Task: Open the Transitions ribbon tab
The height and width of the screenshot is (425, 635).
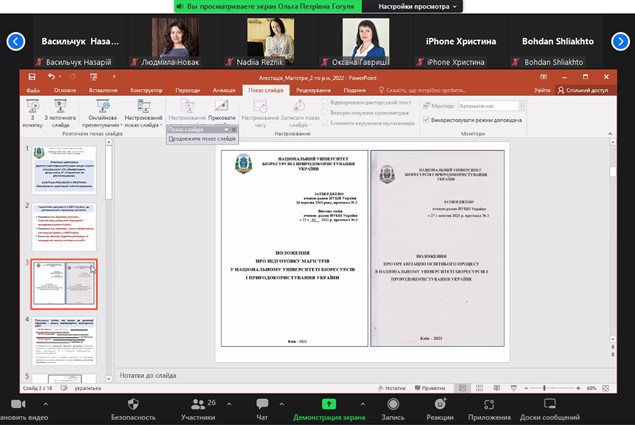Action: point(187,90)
